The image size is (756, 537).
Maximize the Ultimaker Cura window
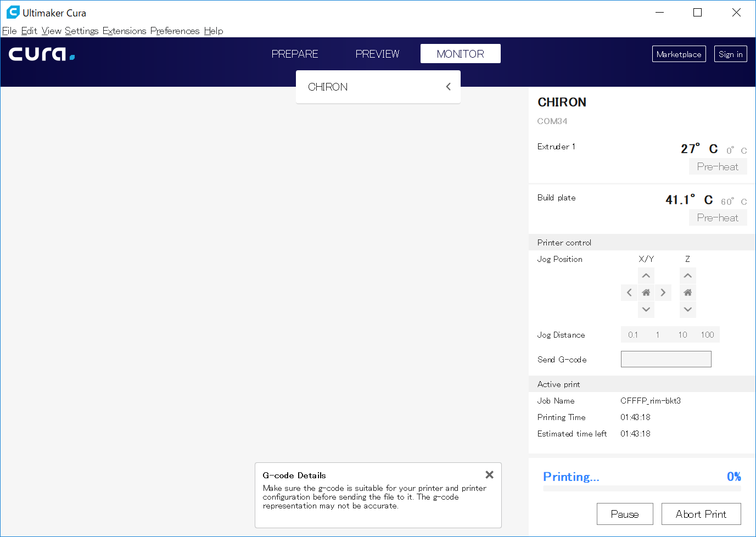point(698,12)
